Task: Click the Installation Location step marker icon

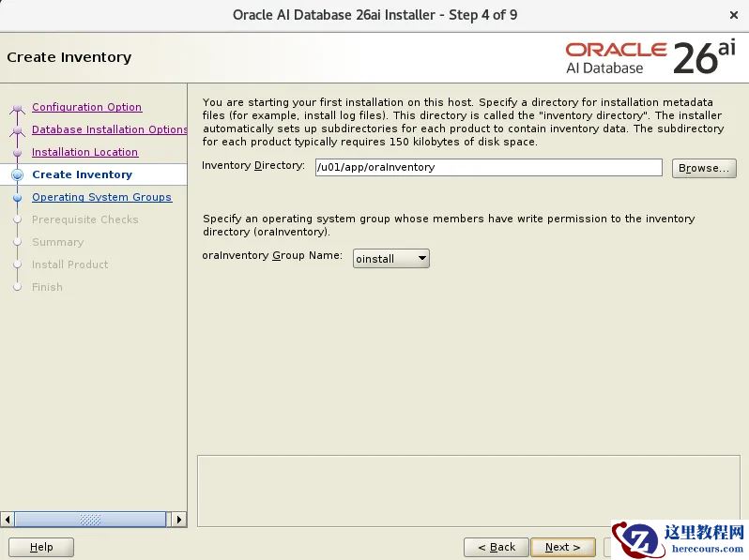Action: [17, 153]
